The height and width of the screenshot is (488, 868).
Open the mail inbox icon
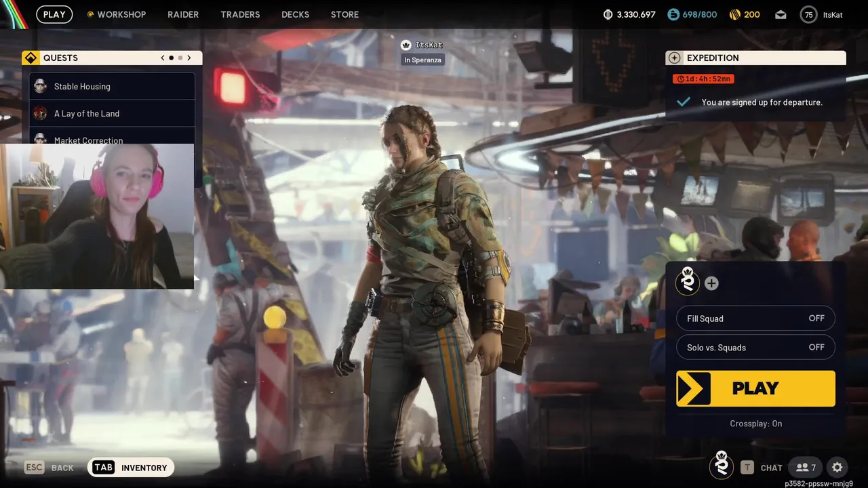click(x=781, y=14)
